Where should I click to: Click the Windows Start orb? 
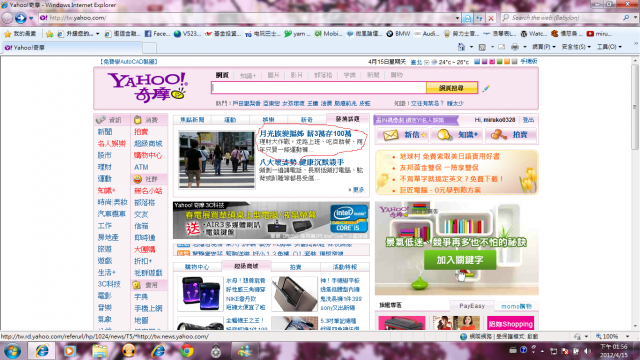click(x=12, y=351)
